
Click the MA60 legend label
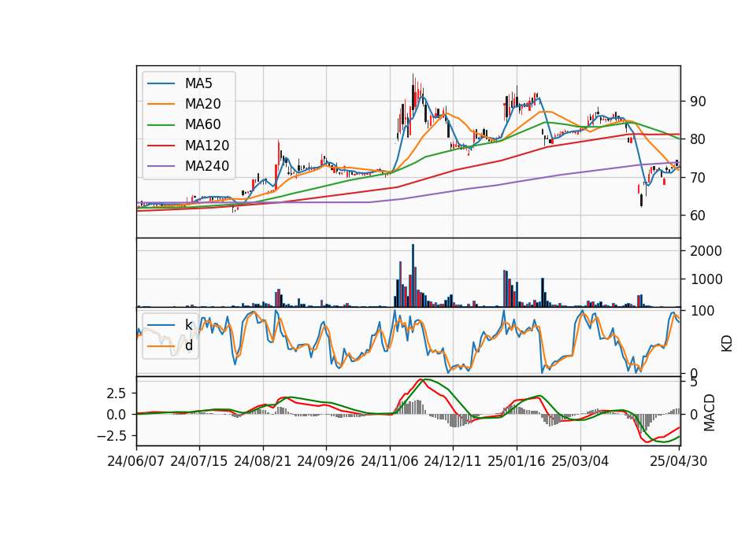(x=202, y=125)
